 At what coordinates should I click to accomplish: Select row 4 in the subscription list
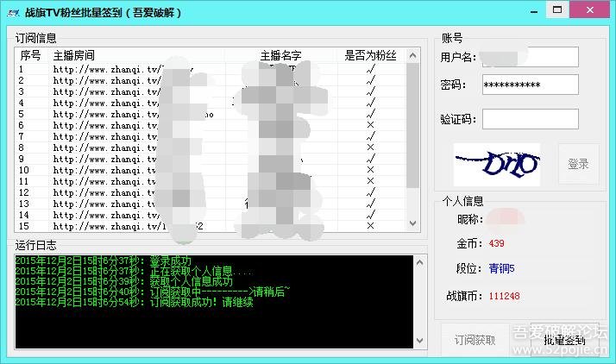coord(211,103)
